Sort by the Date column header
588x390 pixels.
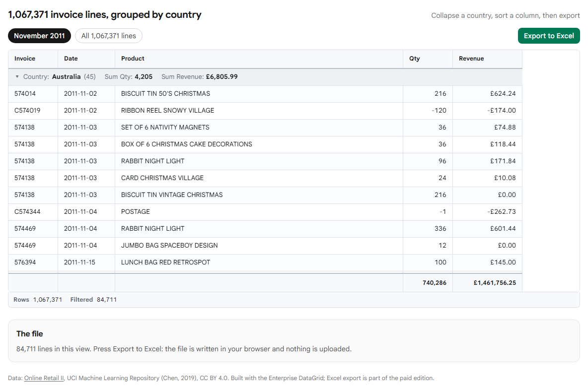click(86, 59)
